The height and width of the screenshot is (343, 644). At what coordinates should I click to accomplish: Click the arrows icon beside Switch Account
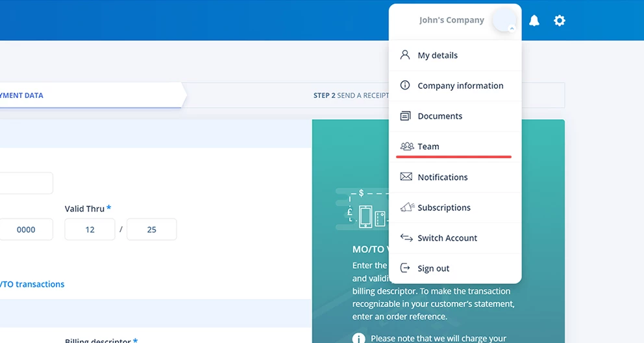coord(406,238)
